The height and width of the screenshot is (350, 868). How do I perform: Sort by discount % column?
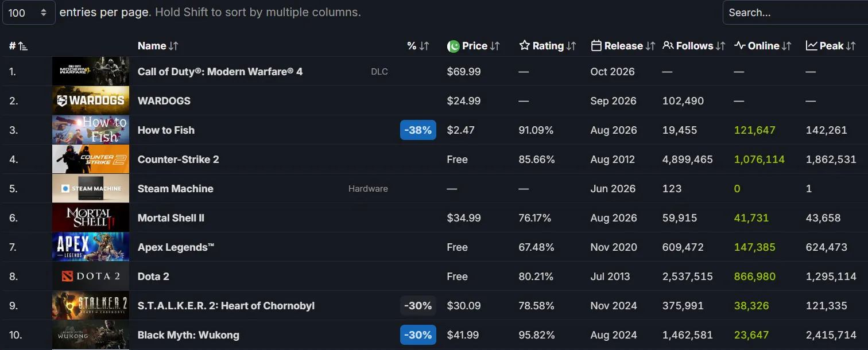[418, 46]
